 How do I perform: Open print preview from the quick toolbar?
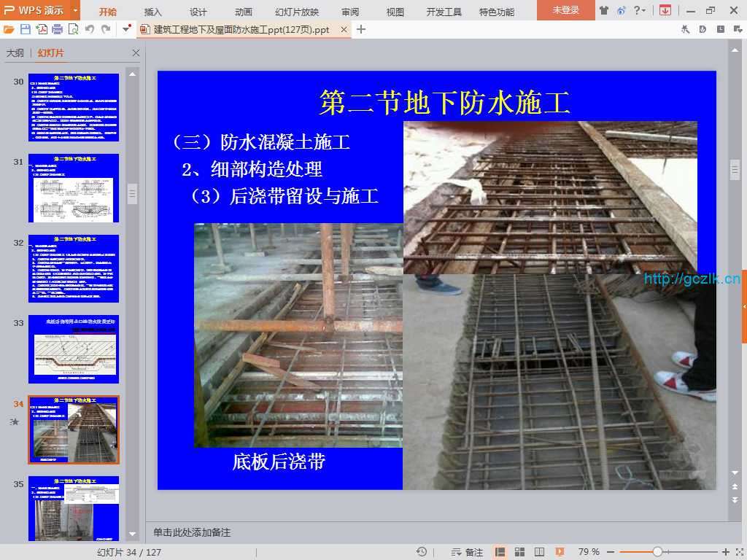tap(73, 29)
